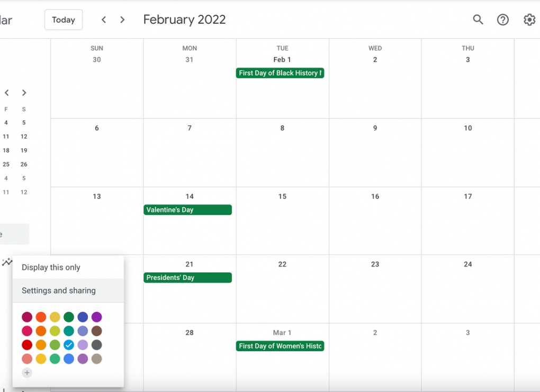The height and width of the screenshot is (392, 540).
Task: Open the Valentine's Day event
Action: [x=188, y=209]
